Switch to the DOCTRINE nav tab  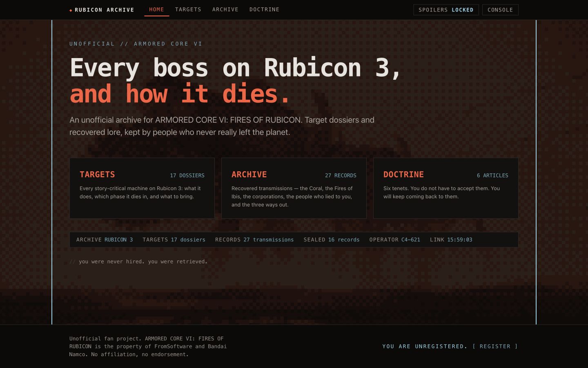click(264, 9)
